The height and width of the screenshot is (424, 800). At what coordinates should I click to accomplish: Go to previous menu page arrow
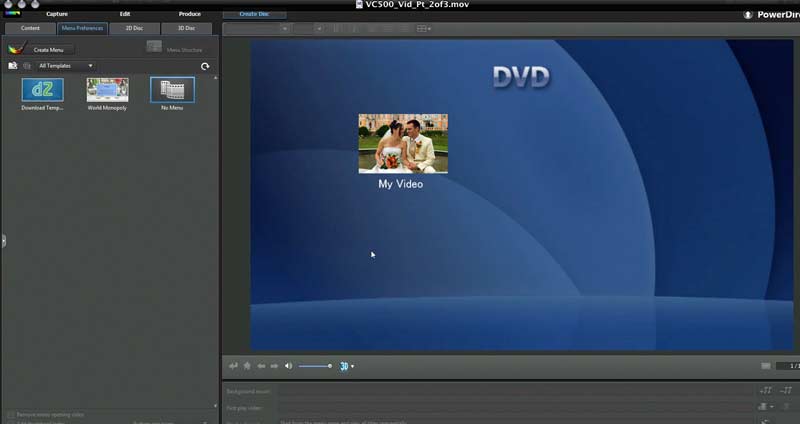(261, 366)
